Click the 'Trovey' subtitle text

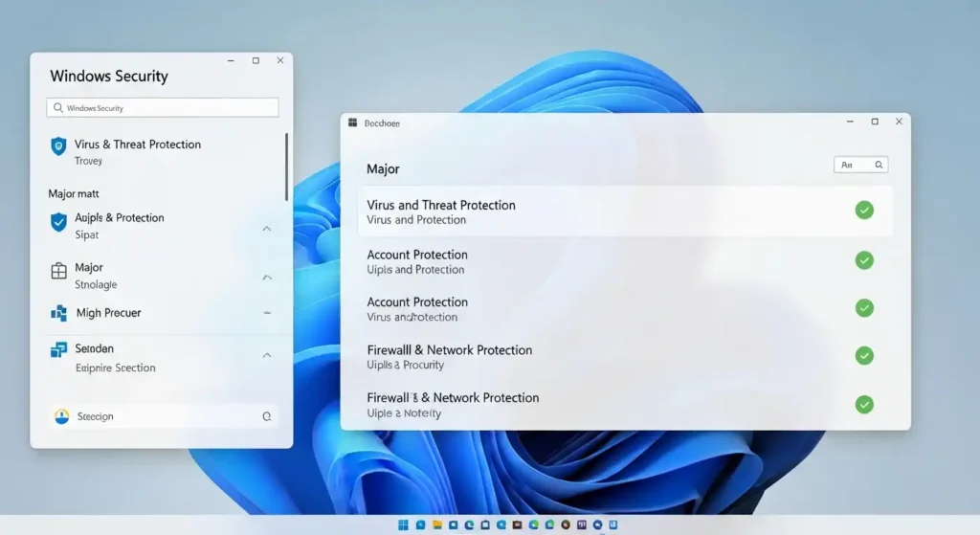point(88,161)
